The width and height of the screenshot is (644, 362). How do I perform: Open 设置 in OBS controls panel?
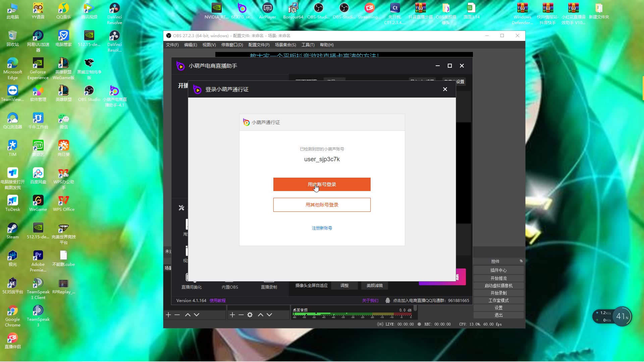[498, 308]
